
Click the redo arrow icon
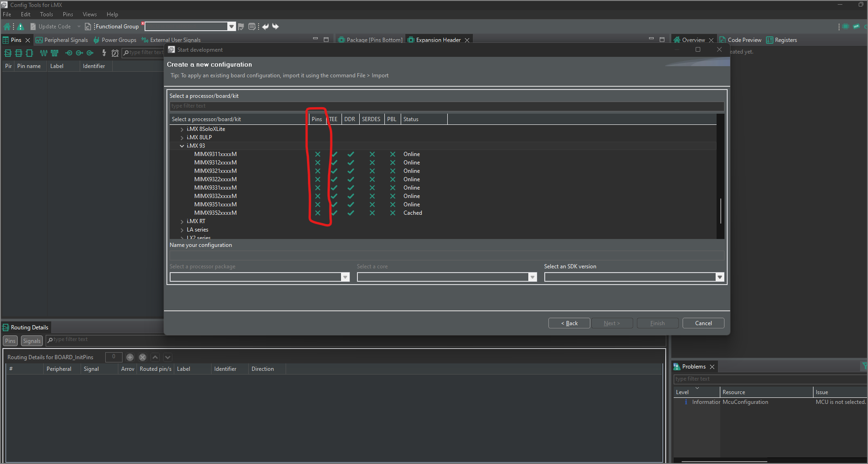point(275,27)
